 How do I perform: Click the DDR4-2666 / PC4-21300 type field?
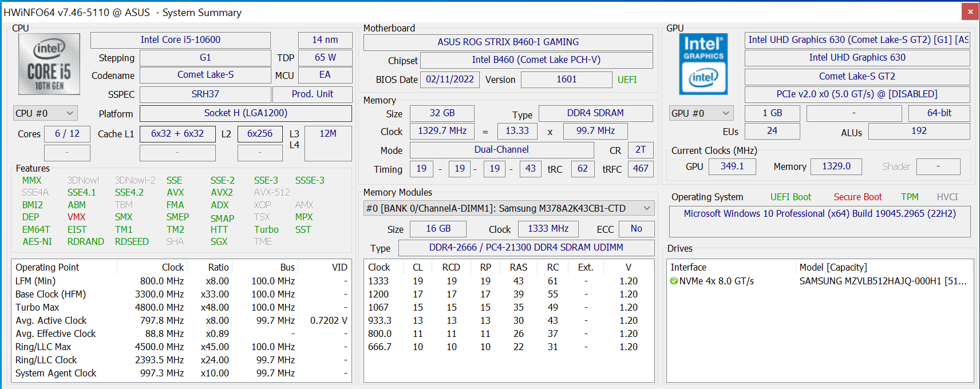coord(526,248)
